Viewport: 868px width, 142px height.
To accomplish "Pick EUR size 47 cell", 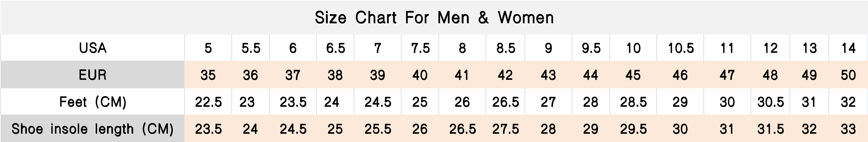I will pyautogui.click(x=727, y=75).
